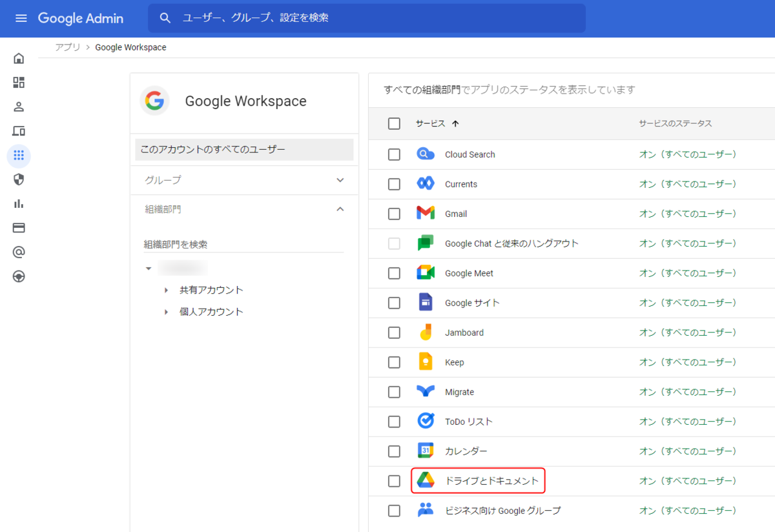Viewport: 775px width, 532px height.
Task: Collapse the root organization tree arrow
Action: [x=148, y=268]
